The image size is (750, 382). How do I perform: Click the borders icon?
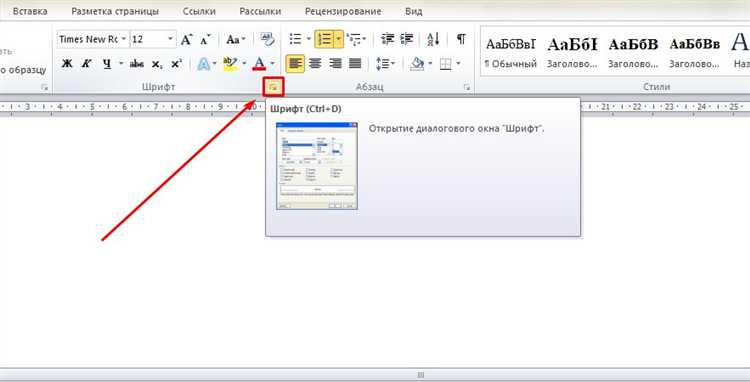pyautogui.click(x=445, y=64)
